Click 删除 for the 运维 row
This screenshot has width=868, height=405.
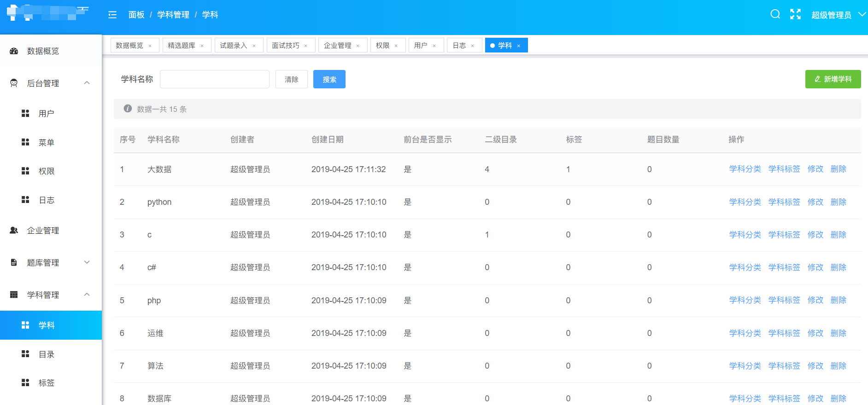pos(839,333)
